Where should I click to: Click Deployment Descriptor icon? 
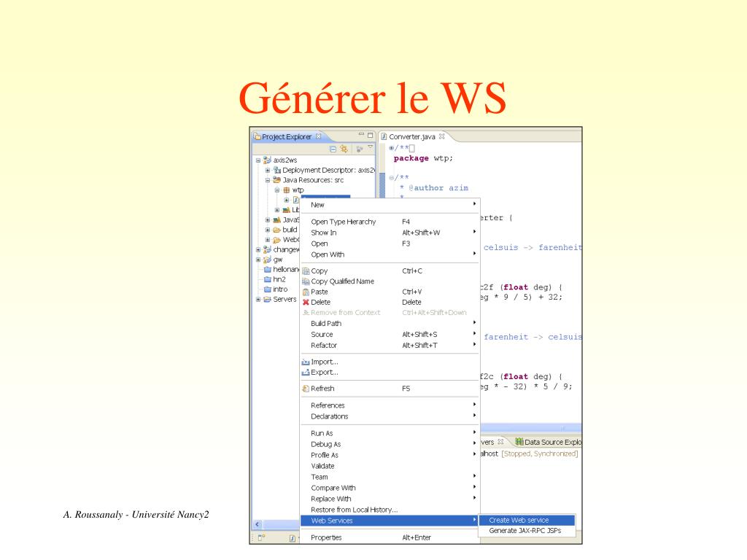pos(276,170)
